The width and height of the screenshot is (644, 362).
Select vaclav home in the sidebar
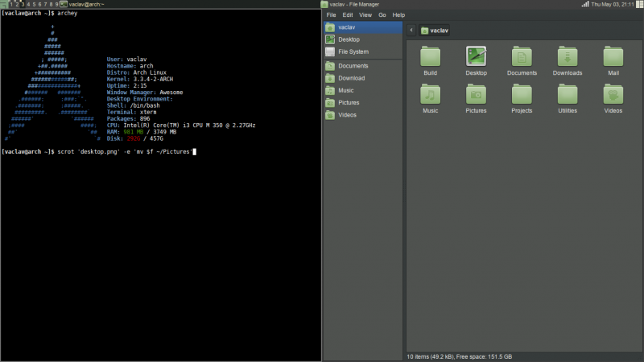(x=363, y=27)
